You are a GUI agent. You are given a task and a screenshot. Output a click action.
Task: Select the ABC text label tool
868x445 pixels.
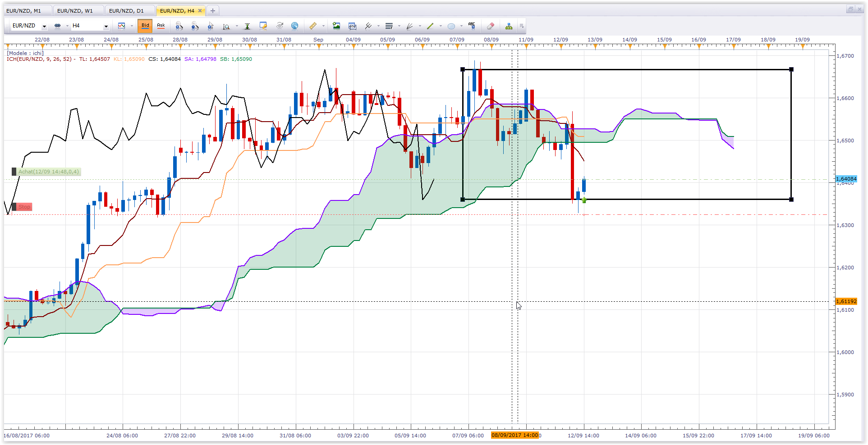(472, 26)
